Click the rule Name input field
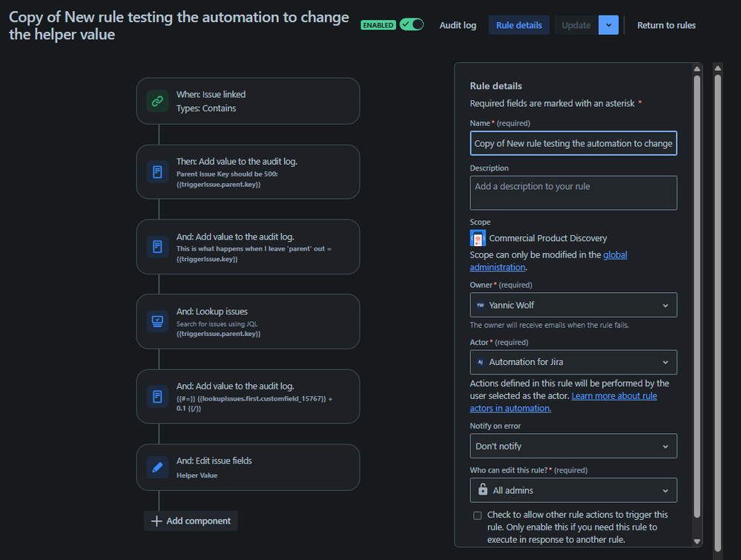 tap(573, 143)
